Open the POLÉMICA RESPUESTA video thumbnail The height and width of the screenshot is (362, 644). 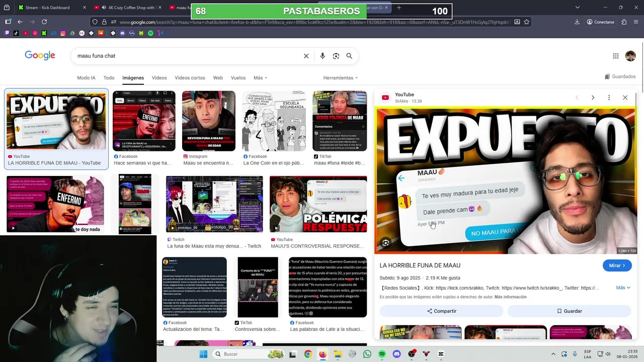pos(318,204)
